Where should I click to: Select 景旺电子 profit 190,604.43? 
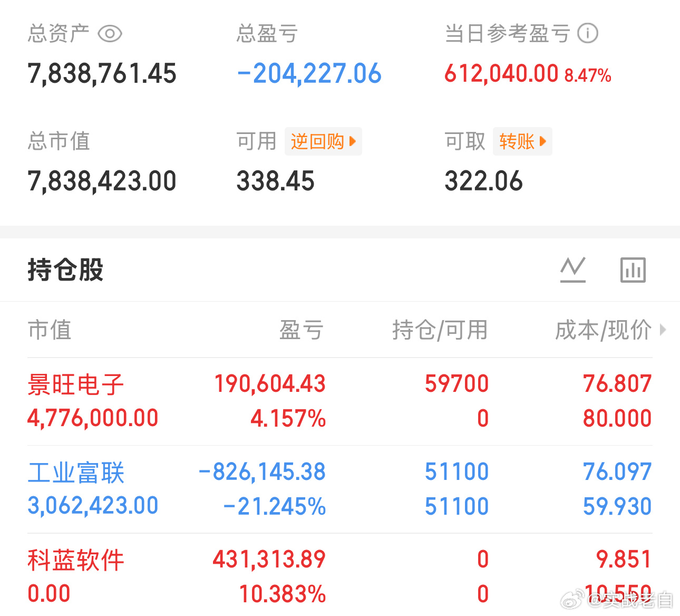(x=270, y=384)
